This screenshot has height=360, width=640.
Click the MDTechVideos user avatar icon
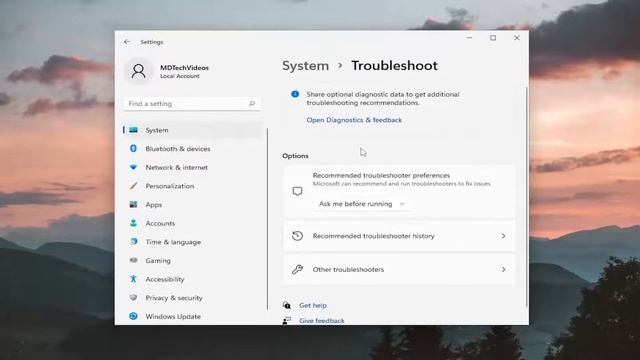tap(138, 71)
